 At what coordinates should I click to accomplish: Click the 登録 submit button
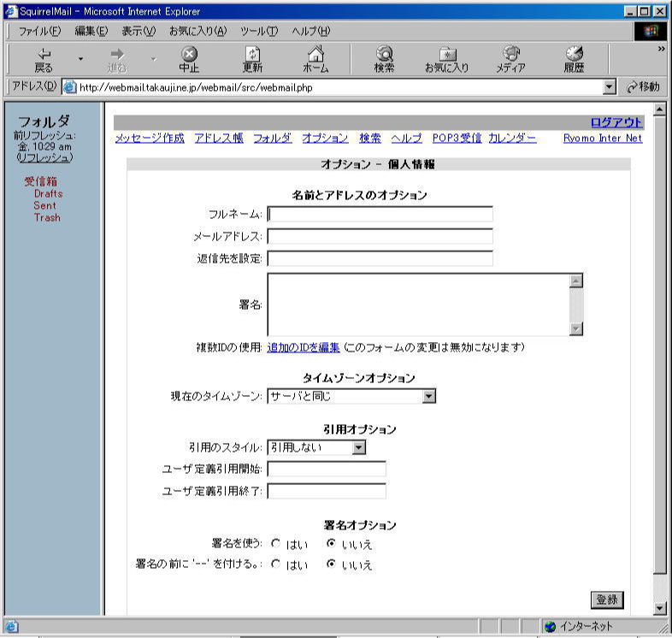[607, 600]
